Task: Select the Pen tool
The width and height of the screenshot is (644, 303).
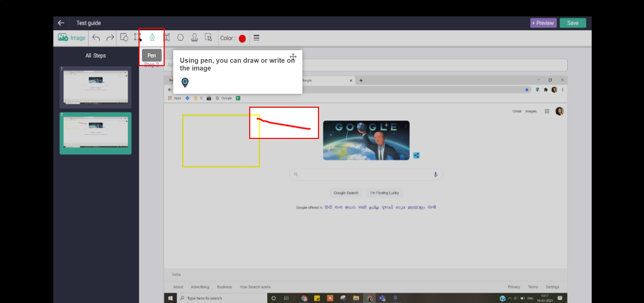Action: pos(152,37)
